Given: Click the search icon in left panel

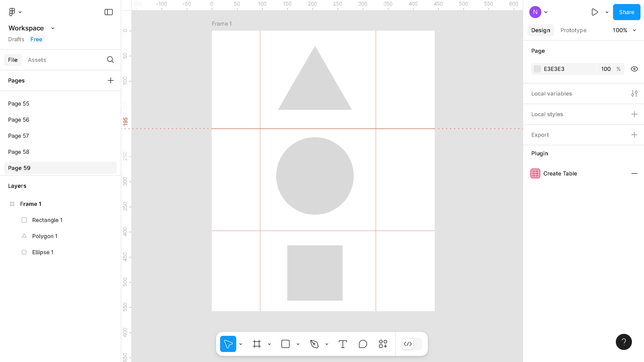Looking at the screenshot, I should pyautogui.click(x=110, y=60).
